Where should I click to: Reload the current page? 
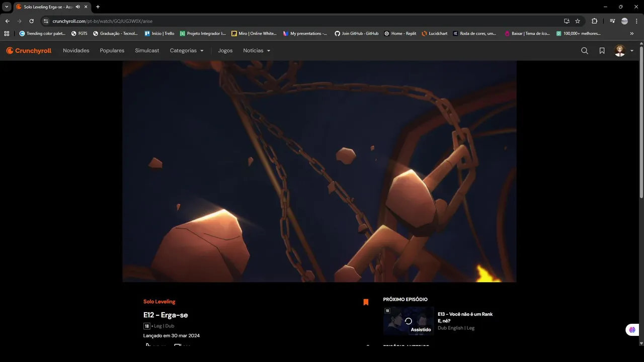click(31, 21)
